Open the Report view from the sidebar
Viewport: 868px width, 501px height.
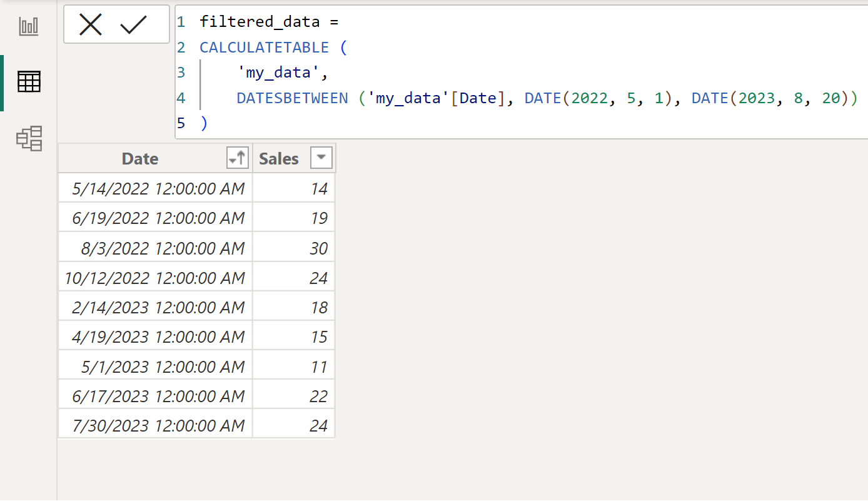[28, 26]
